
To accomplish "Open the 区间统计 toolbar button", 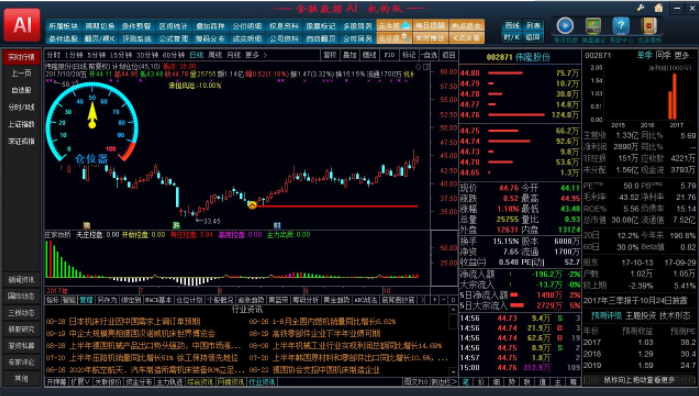I will (173, 26).
